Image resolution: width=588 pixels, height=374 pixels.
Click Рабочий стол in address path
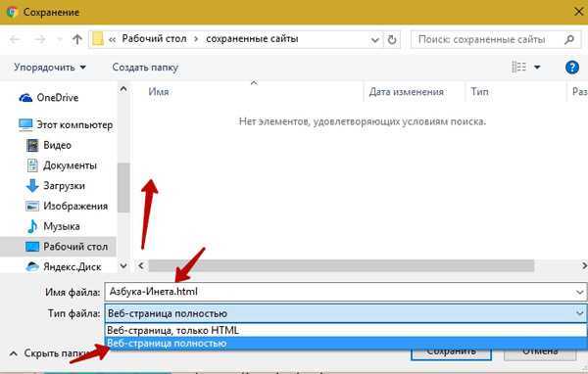point(154,39)
